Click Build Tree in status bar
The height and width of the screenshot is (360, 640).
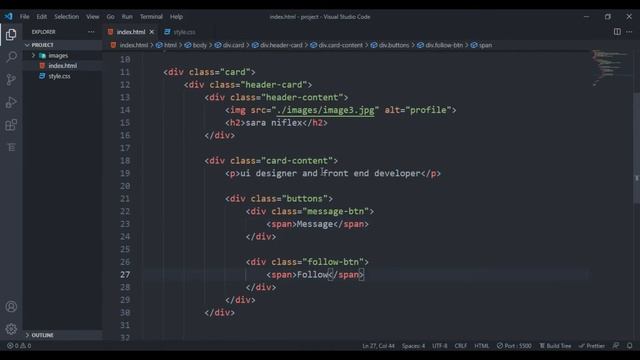[x=556, y=346]
